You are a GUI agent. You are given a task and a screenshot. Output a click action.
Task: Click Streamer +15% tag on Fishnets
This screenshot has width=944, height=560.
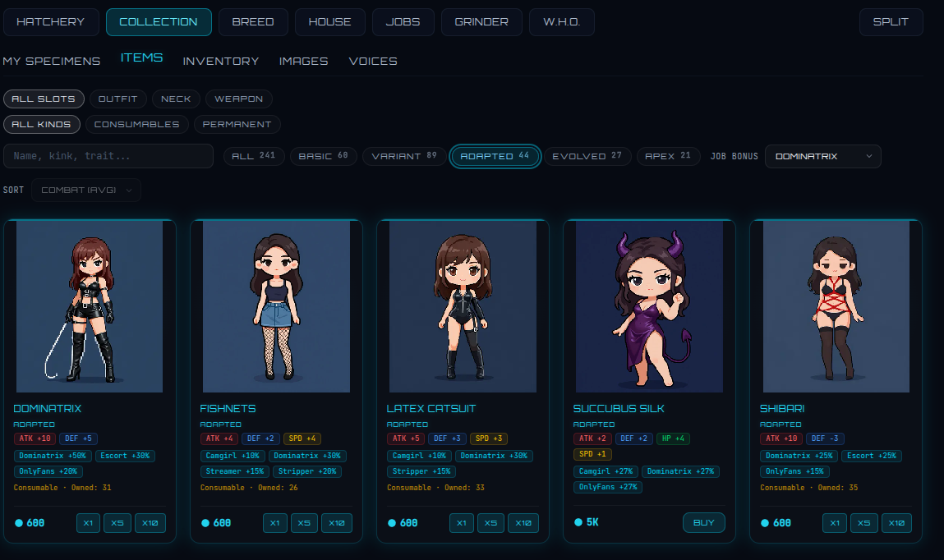[235, 471]
